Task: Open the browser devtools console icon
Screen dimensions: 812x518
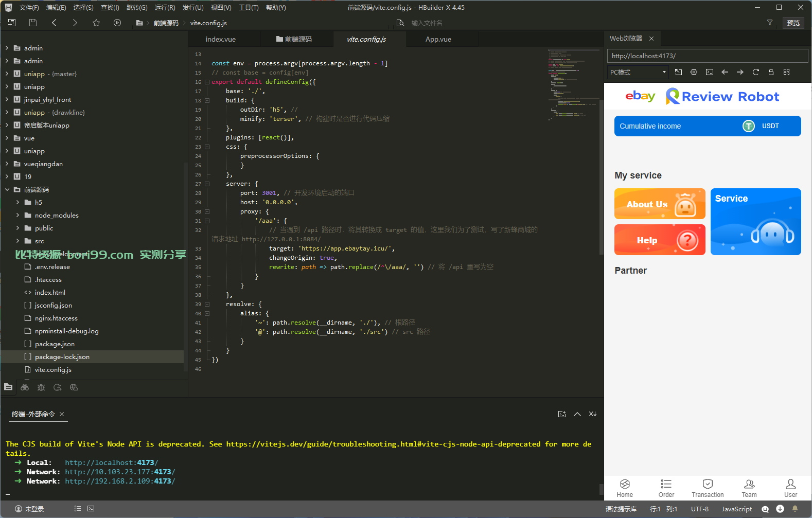Action: pos(710,72)
